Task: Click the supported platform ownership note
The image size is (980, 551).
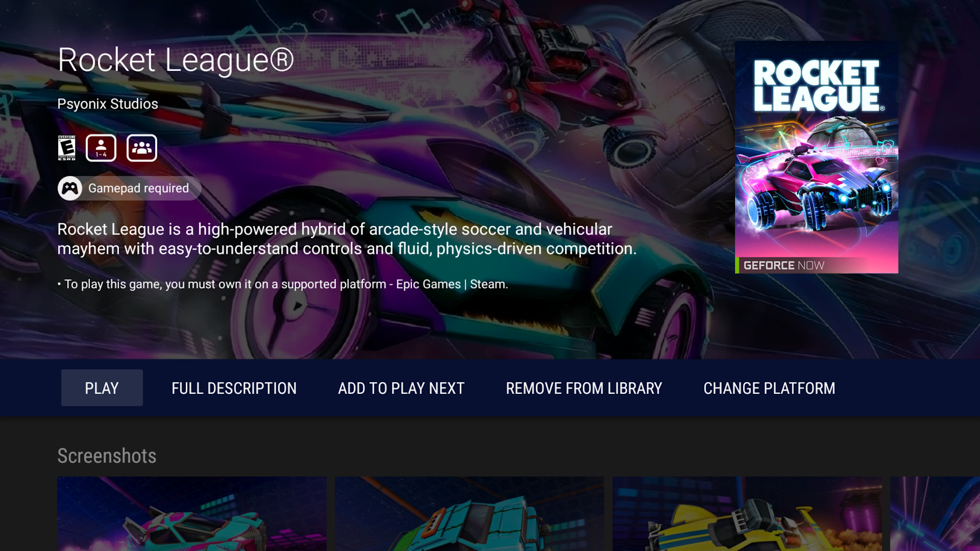Action: pyautogui.click(x=283, y=284)
